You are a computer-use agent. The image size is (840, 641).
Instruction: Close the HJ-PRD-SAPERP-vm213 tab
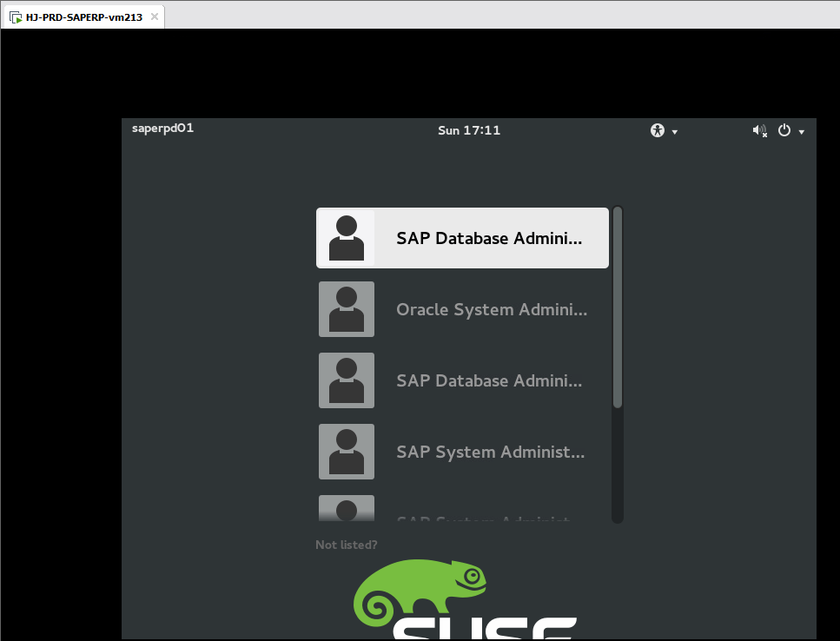click(155, 17)
